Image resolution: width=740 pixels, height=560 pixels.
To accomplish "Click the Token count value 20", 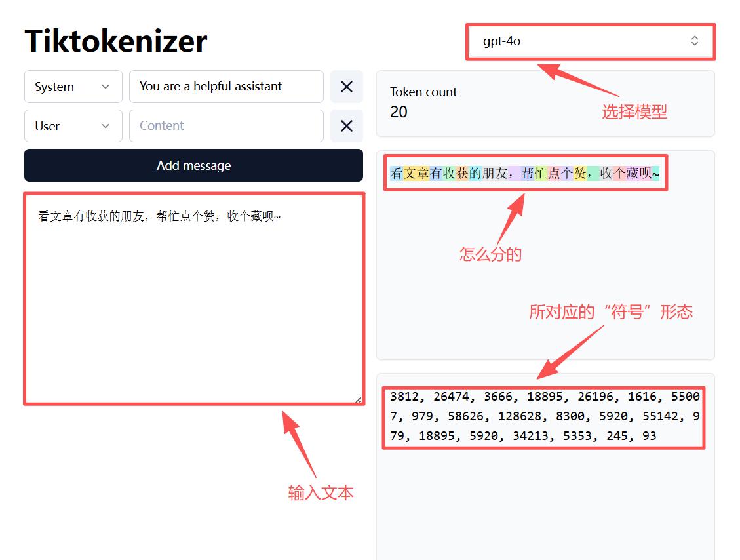I will click(x=399, y=112).
